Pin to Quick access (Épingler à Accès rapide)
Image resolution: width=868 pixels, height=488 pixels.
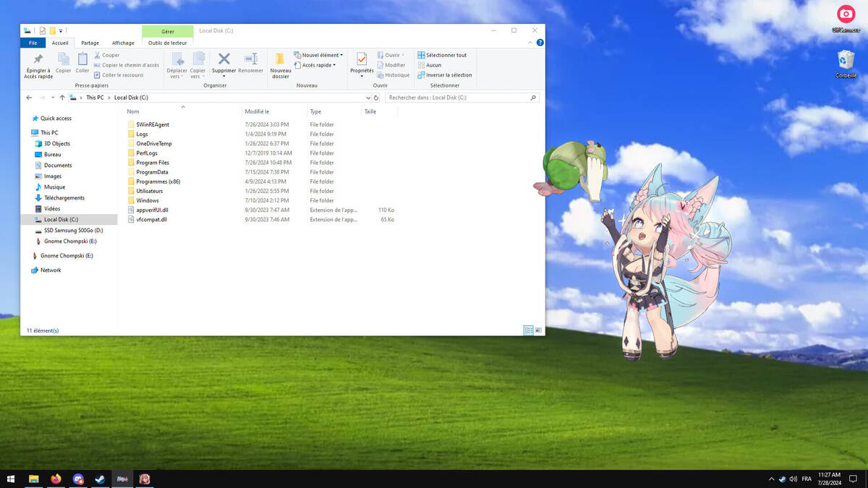click(38, 65)
